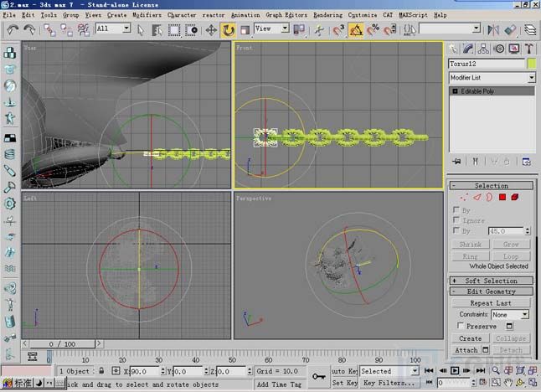Open the Selected key filter dropdown
This screenshot has width=541, height=392.
389,371
